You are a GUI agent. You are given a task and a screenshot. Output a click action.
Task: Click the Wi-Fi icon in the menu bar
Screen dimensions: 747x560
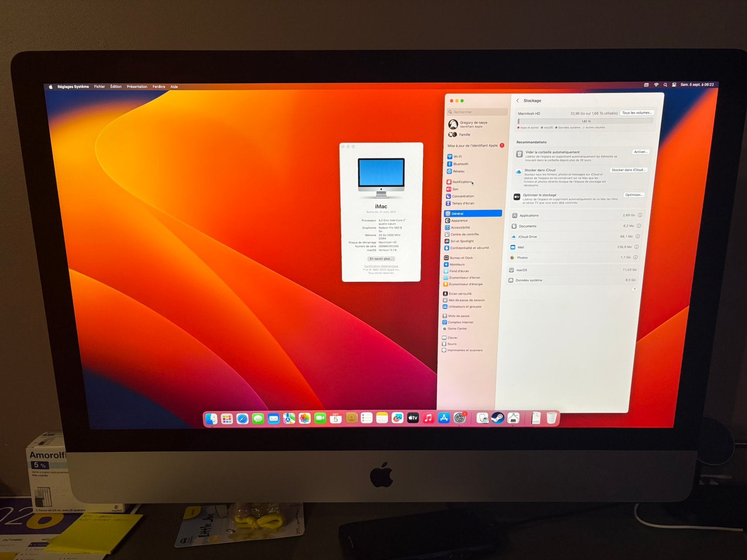[x=656, y=85]
